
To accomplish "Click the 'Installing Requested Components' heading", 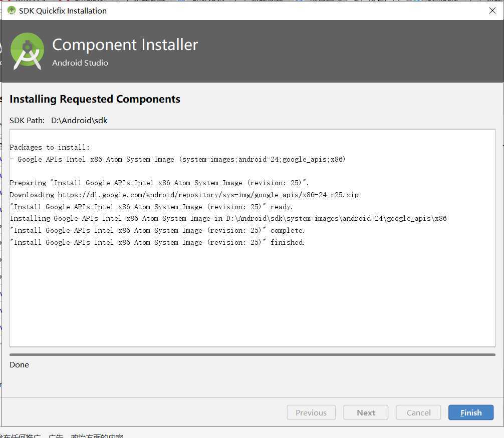I will point(95,99).
